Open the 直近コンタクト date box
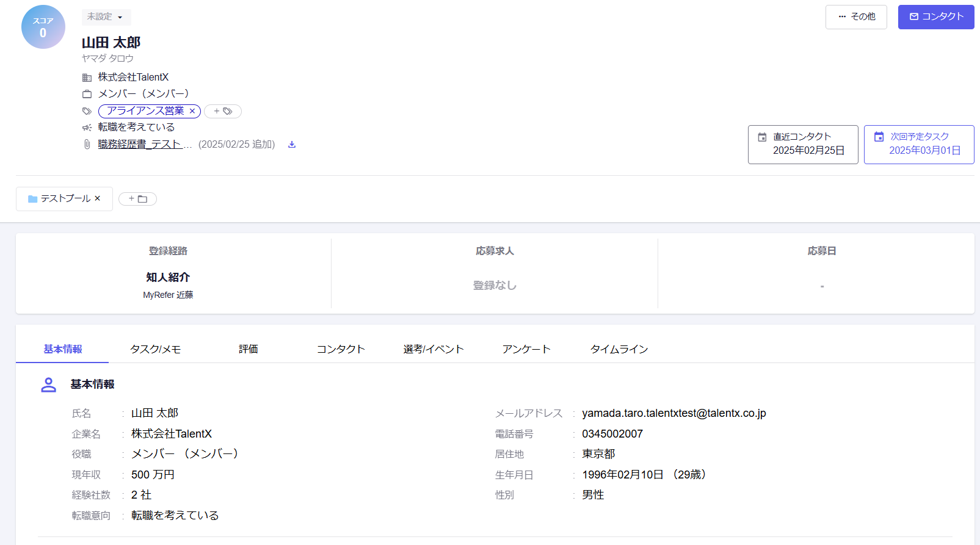Screen dimensions: 980x545 point(802,145)
